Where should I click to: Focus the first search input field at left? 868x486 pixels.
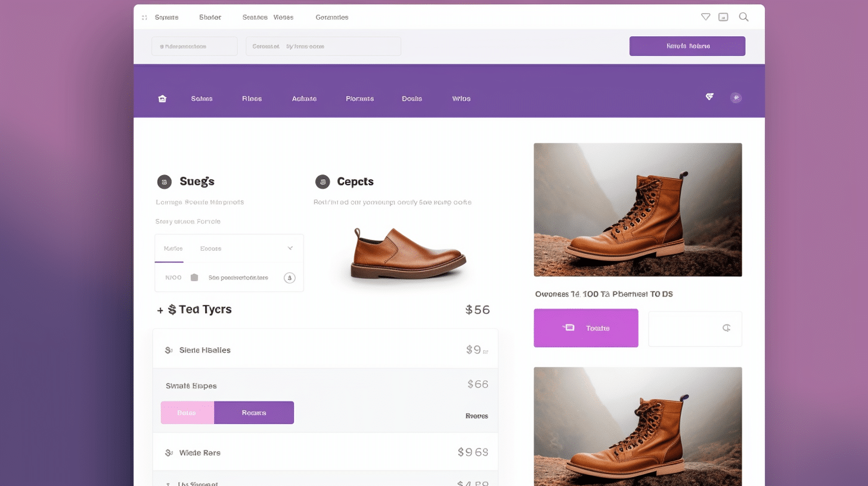point(194,46)
